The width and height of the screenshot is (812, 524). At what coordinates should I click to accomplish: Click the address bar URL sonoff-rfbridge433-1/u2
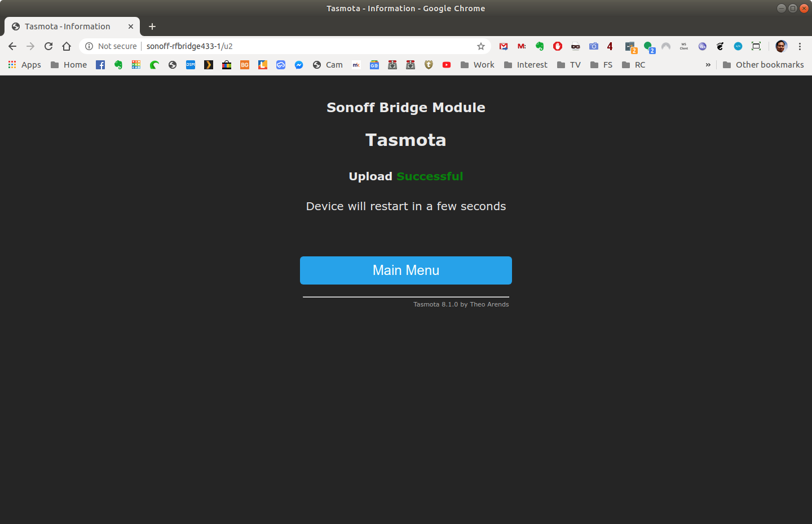click(x=189, y=46)
